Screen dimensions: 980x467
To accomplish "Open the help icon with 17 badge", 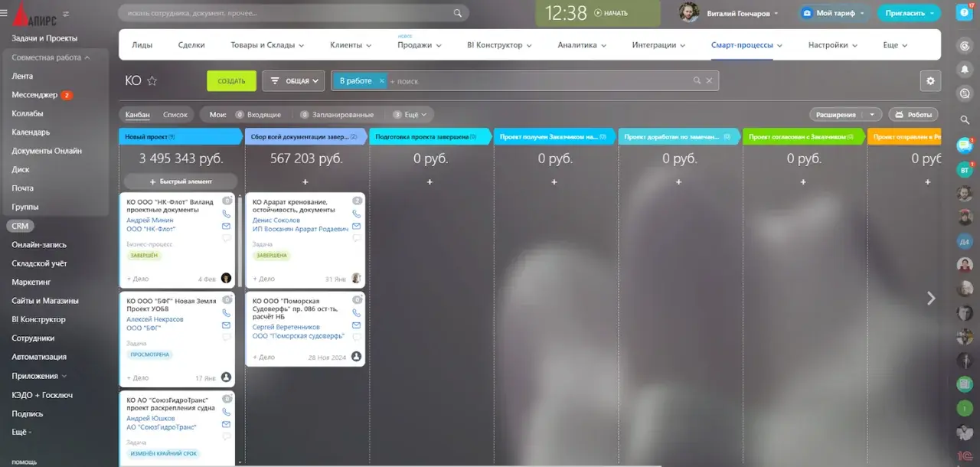I will [964, 13].
